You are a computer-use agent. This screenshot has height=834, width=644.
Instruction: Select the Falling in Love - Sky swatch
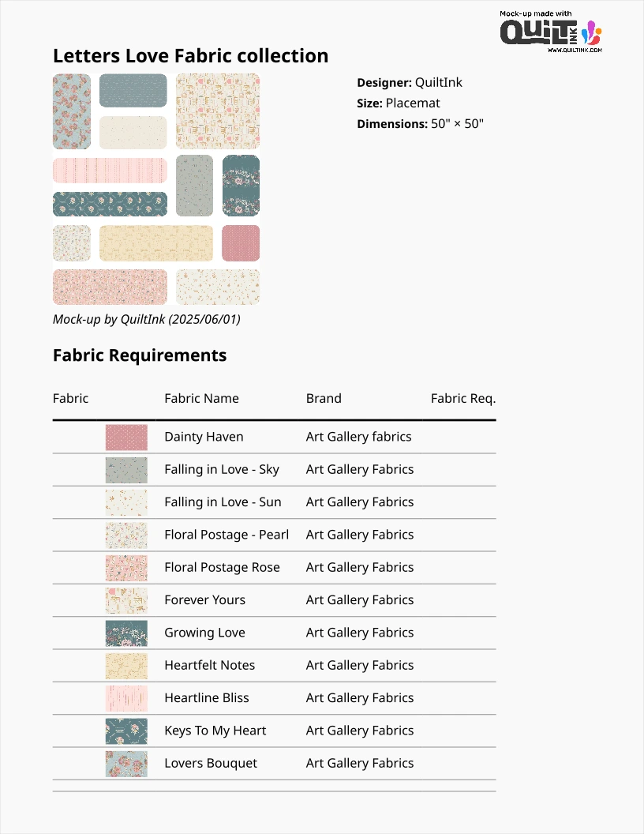click(x=126, y=470)
